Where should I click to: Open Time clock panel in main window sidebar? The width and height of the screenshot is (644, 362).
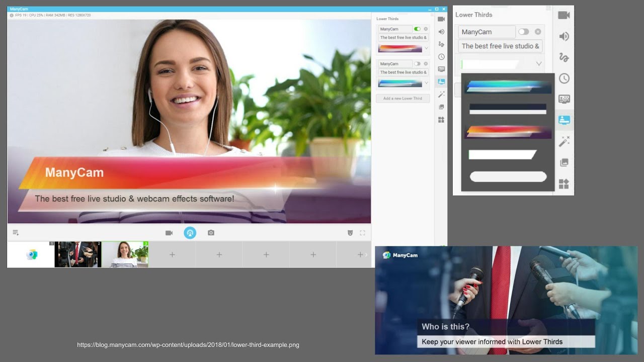coord(441,57)
